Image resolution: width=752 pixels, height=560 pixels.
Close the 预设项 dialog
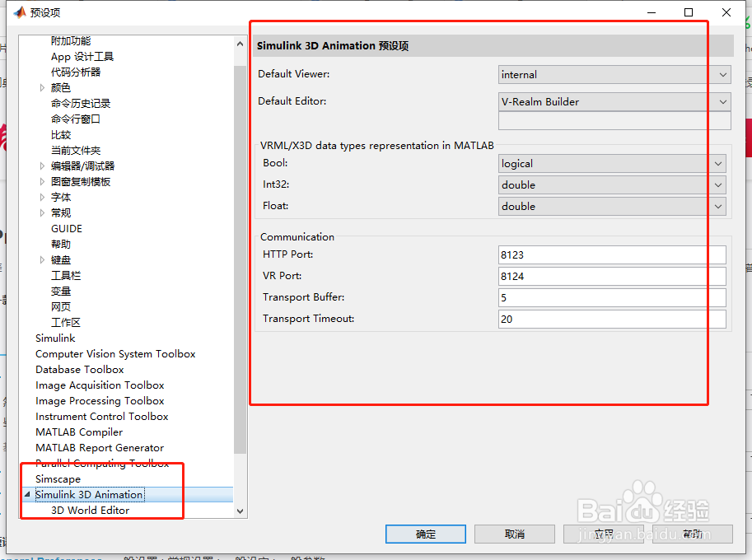[x=726, y=12]
